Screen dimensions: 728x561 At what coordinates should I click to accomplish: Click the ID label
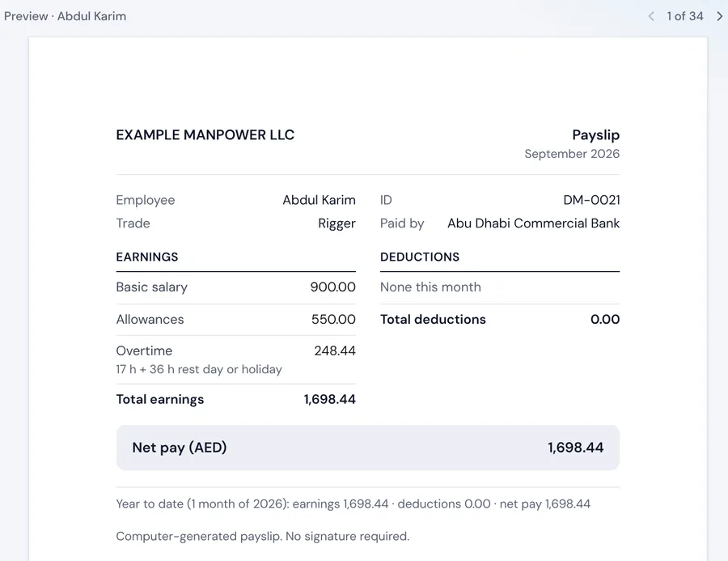pos(386,200)
